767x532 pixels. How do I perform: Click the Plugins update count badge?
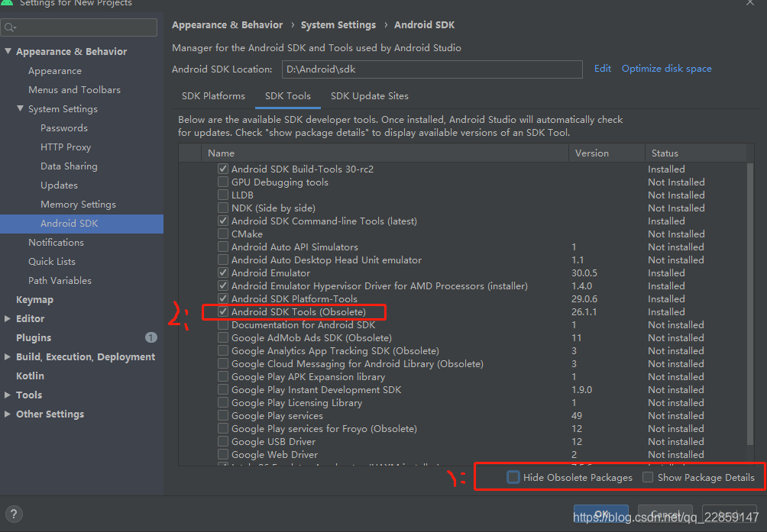[x=151, y=337]
